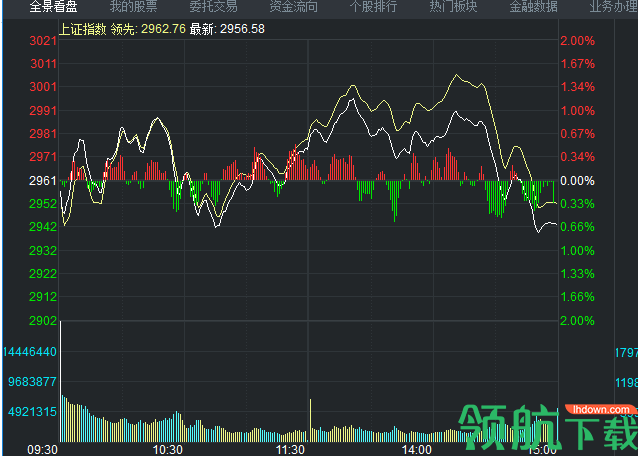Open the 我的股票 tab
Image resolution: width=638 pixels, height=457 pixels.
point(133,7)
